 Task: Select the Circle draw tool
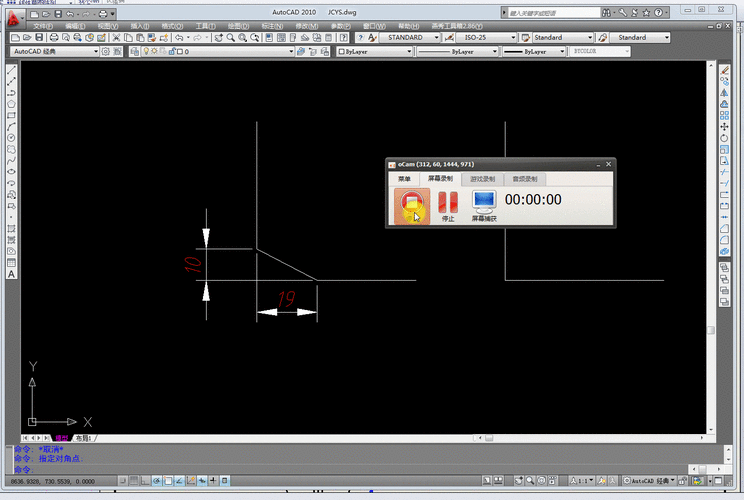(11, 138)
